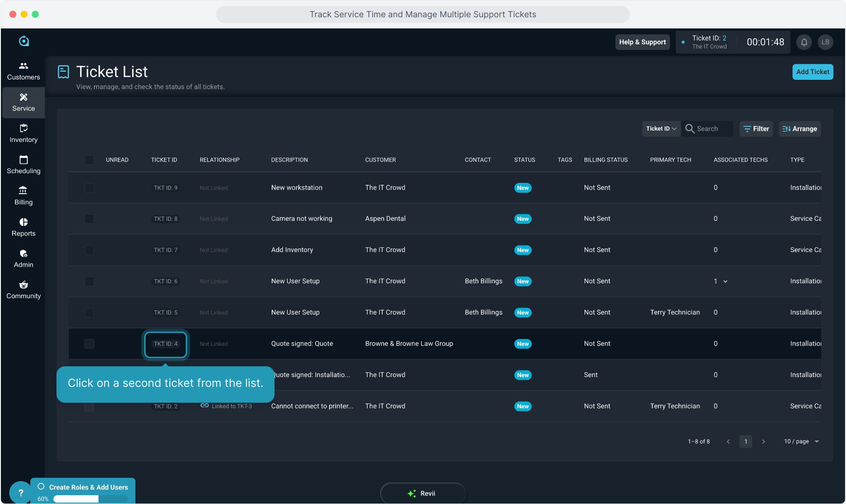Navigate to Billing in sidebar
The image size is (846, 504).
(x=23, y=196)
